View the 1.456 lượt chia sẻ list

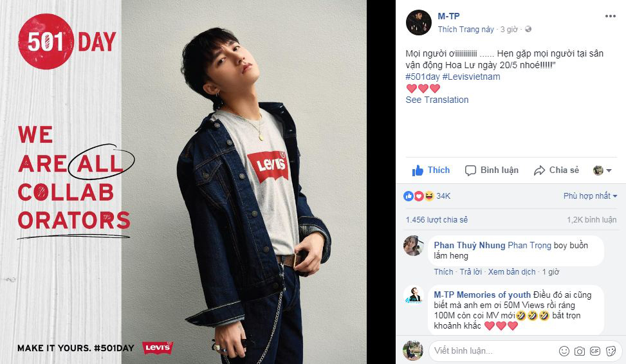coord(437,220)
